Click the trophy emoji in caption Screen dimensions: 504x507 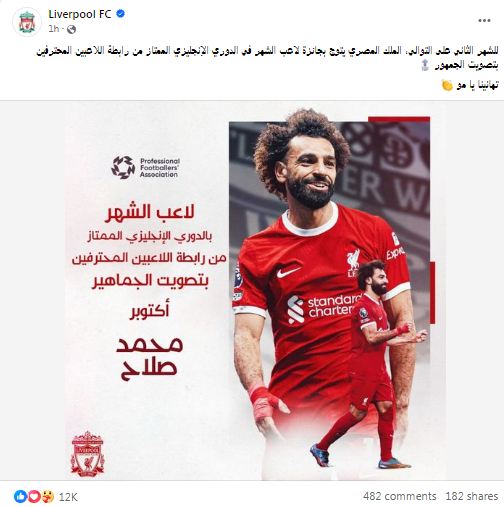(425, 65)
